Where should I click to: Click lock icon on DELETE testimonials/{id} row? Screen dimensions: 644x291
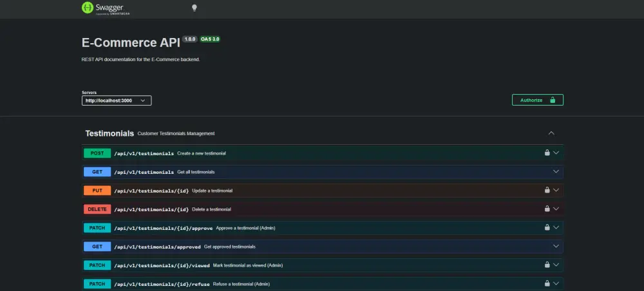547,209
